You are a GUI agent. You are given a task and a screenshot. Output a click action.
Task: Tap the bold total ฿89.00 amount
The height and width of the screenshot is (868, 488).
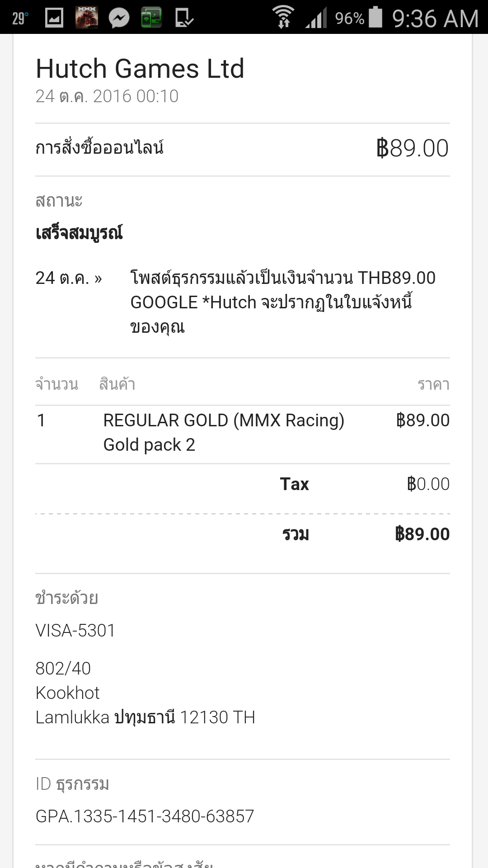pyautogui.click(x=422, y=534)
